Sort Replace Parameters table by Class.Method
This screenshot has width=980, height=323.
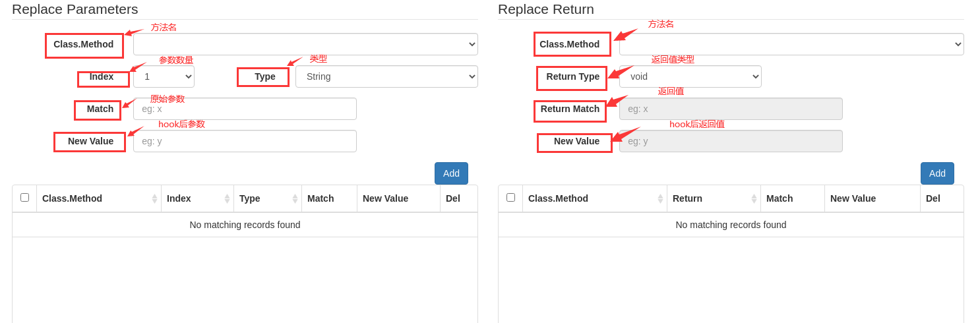coord(99,198)
